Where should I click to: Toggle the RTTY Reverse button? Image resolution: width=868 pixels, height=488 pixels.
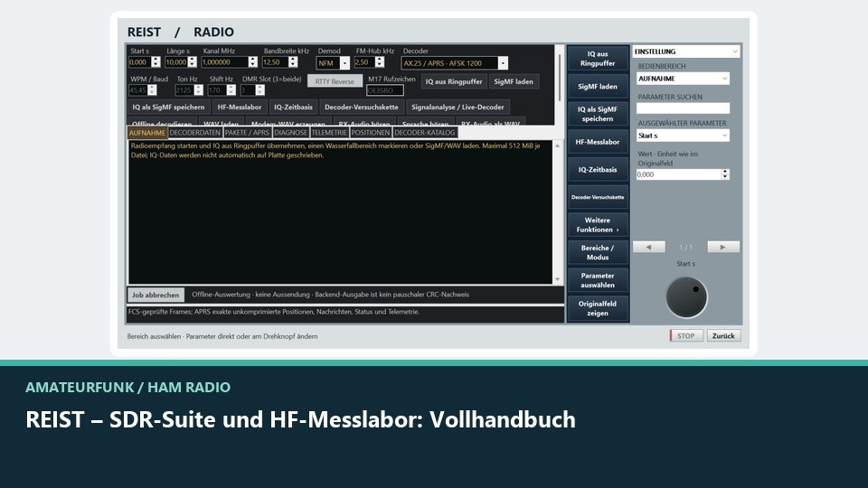click(x=335, y=81)
